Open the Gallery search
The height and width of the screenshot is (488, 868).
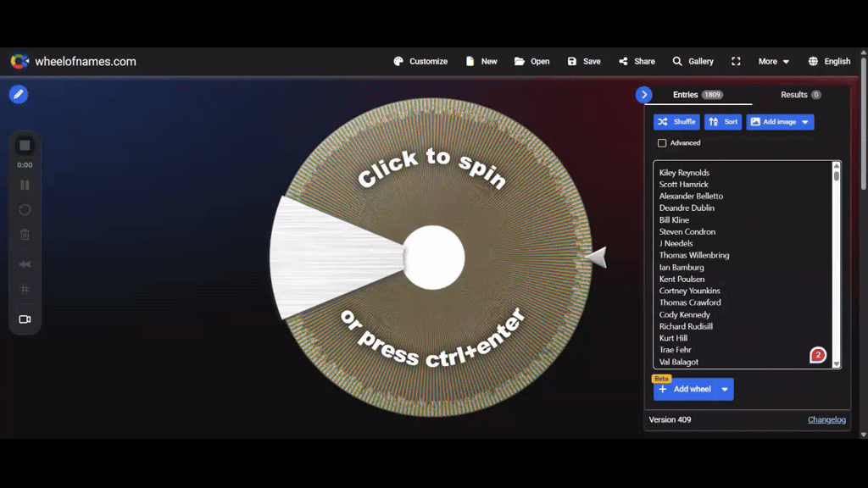693,61
